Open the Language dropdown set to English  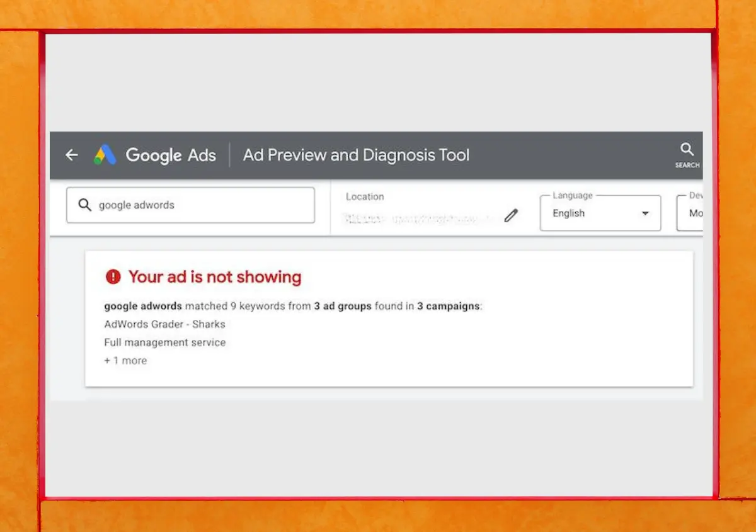point(600,213)
